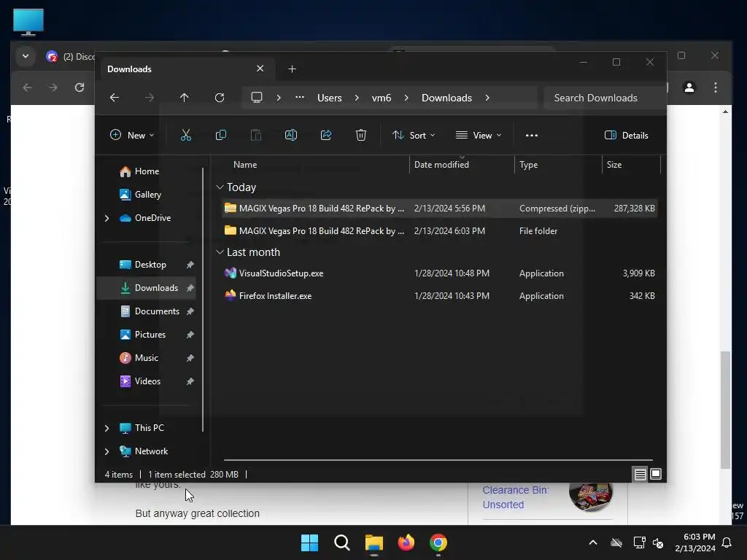
Task: Open Chrome tab search dropdown
Action: click(x=26, y=56)
